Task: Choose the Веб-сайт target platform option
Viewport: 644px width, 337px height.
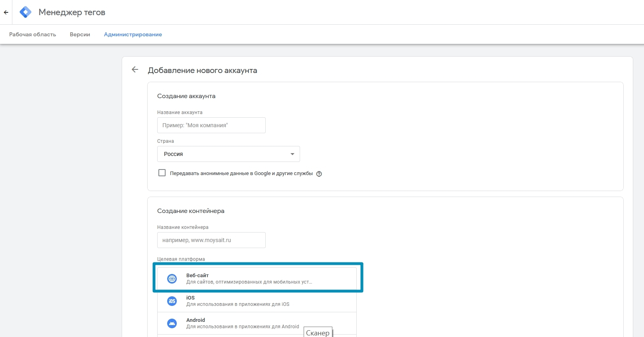Action: click(257, 278)
